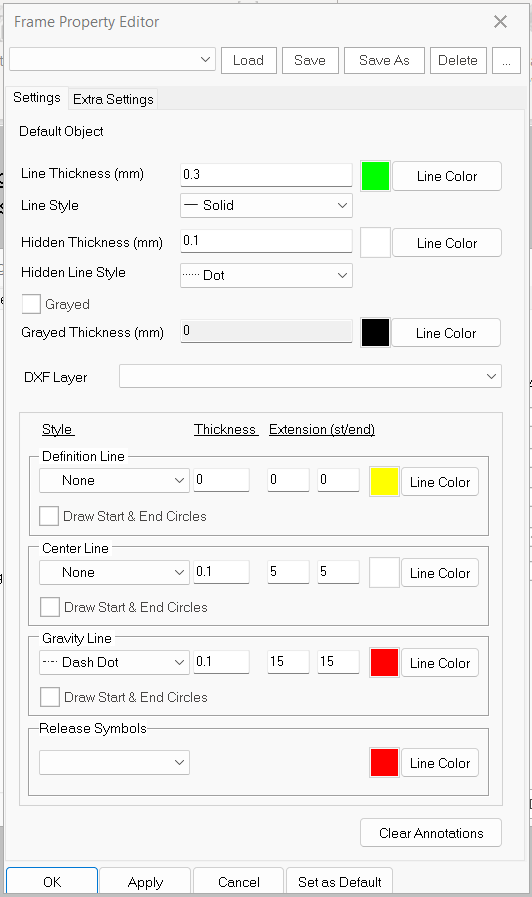
Task: Enable Draw Start & End Circles under Definition Line
Action: tap(49, 516)
